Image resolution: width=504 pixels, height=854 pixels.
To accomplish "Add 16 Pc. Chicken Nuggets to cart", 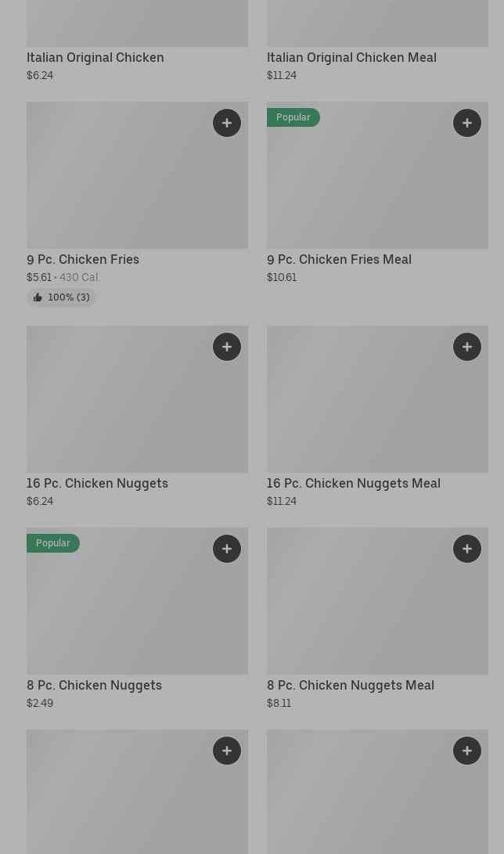I will click(227, 347).
